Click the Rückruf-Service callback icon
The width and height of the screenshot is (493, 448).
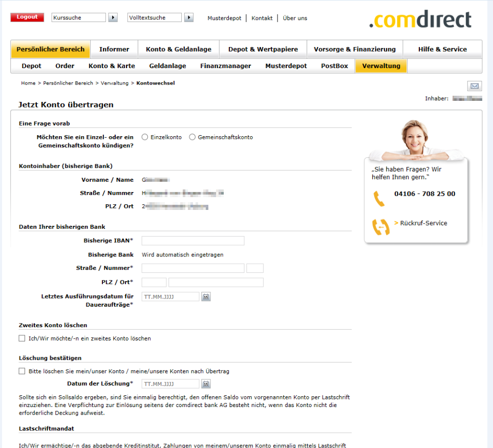pyautogui.click(x=381, y=227)
